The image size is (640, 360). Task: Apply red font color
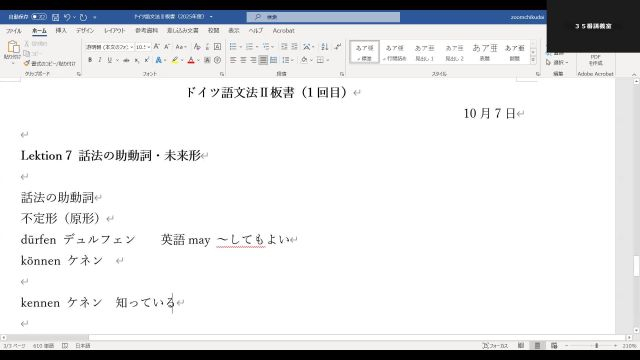point(191,60)
